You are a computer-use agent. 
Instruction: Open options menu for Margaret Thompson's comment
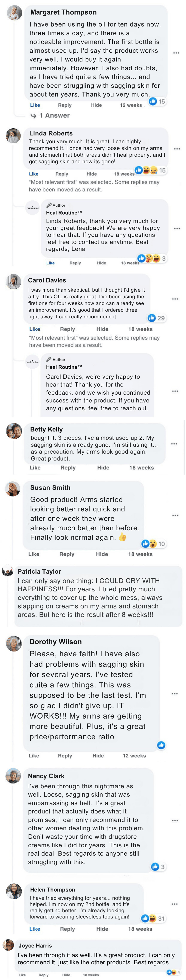coord(176,53)
